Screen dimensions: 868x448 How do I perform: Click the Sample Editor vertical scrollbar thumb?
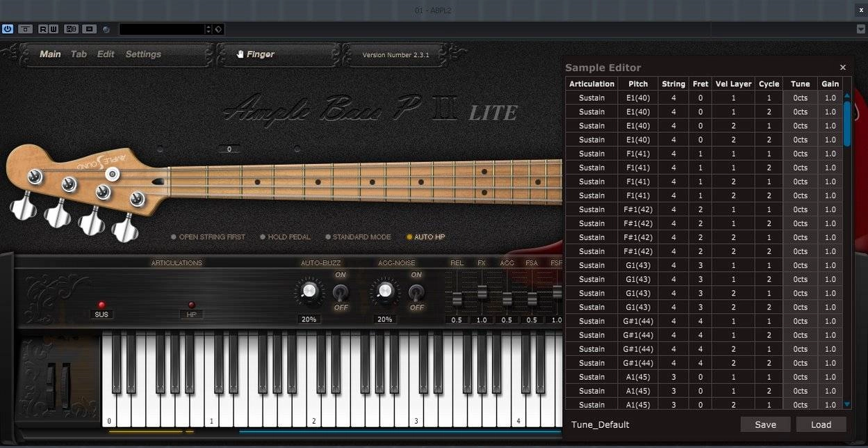click(x=847, y=124)
